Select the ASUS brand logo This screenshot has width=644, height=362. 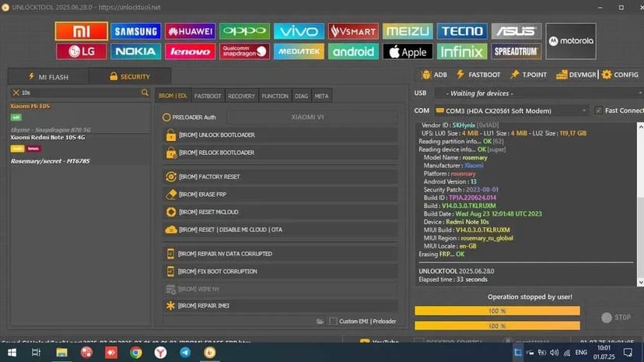[x=516, y=31]
